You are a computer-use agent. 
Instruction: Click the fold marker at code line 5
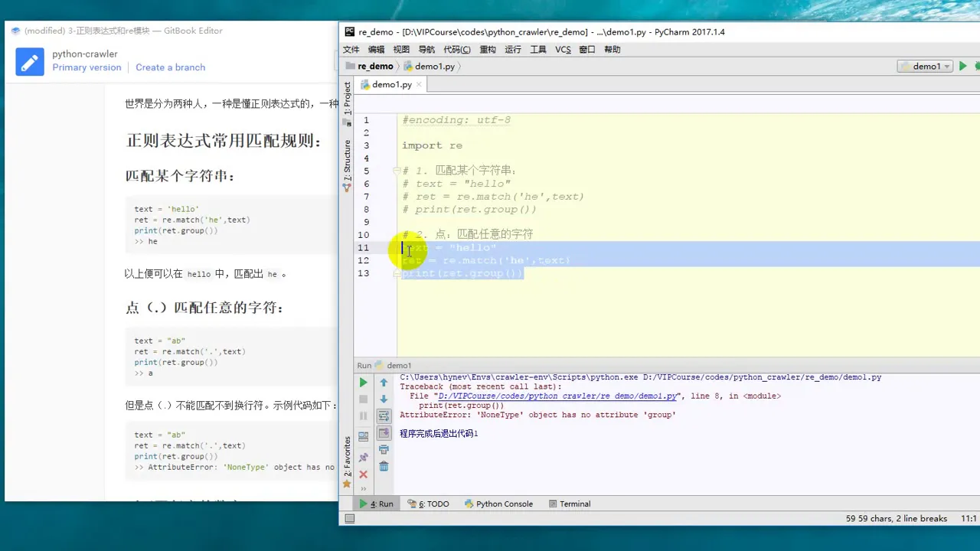(397, 171)
